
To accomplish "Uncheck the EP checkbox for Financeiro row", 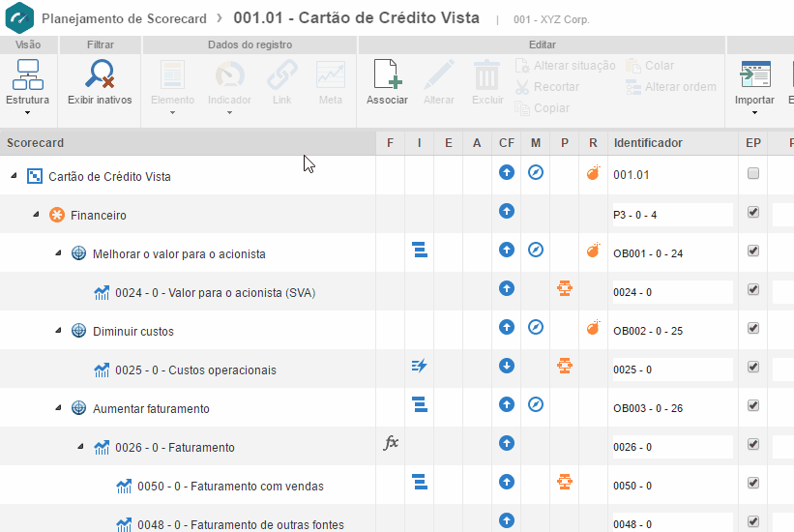I will point(753,212).
